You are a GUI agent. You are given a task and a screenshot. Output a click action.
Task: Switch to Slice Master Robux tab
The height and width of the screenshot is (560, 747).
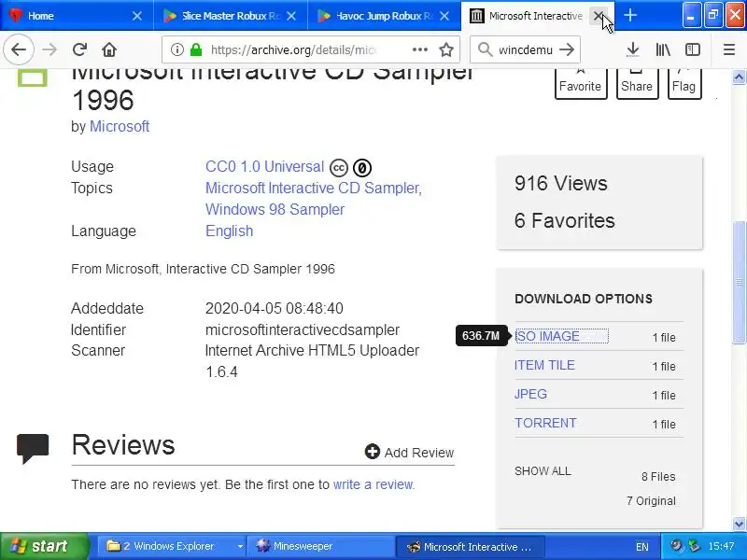pyautogui.click(x=230, y=16)
